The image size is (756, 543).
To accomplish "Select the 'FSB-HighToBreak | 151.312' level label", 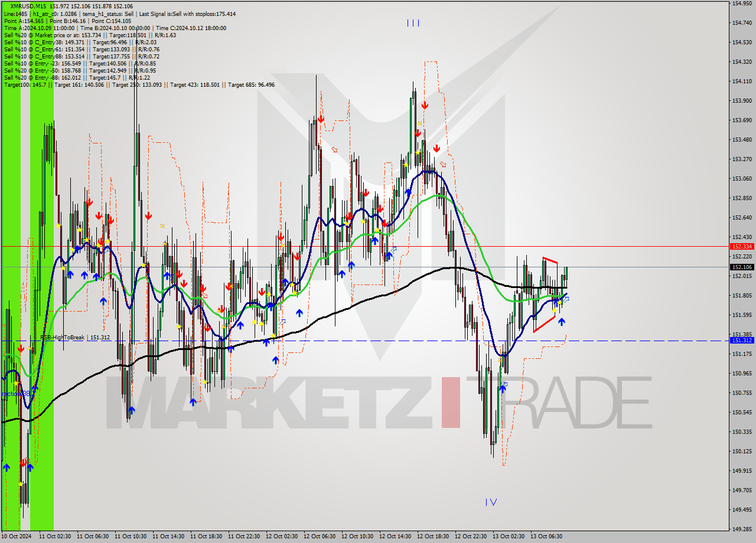I will coord(75,338).
